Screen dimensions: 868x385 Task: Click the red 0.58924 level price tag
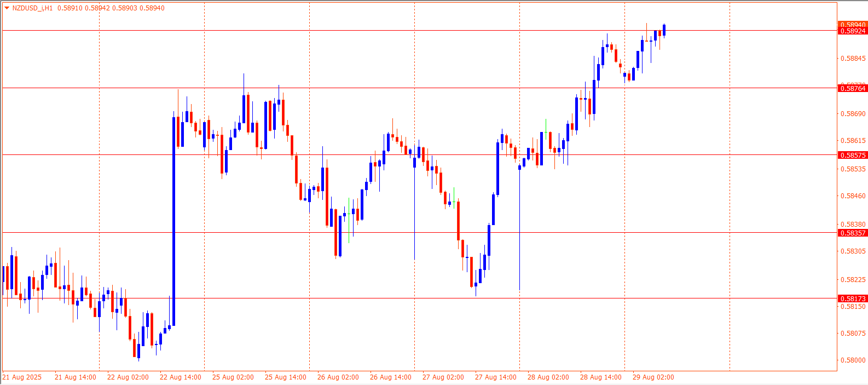click(x=853, y=31)
